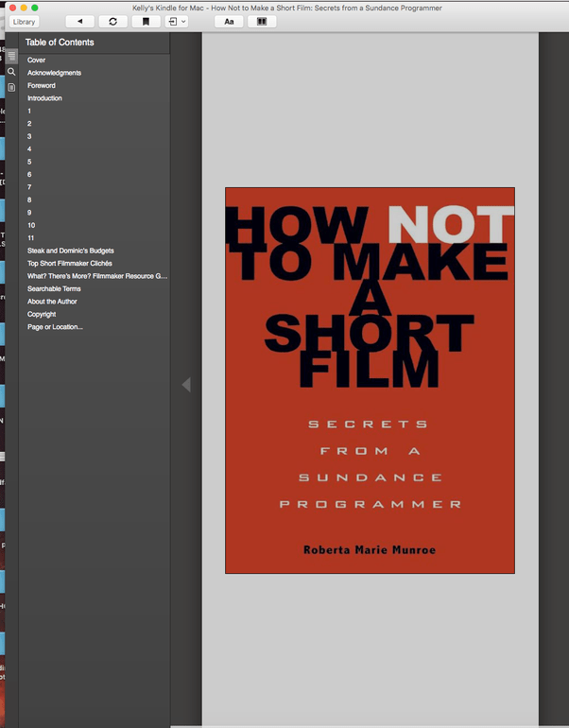Jump to chapter 9
This screenshot has width=569, height=728.
point(29,212)
